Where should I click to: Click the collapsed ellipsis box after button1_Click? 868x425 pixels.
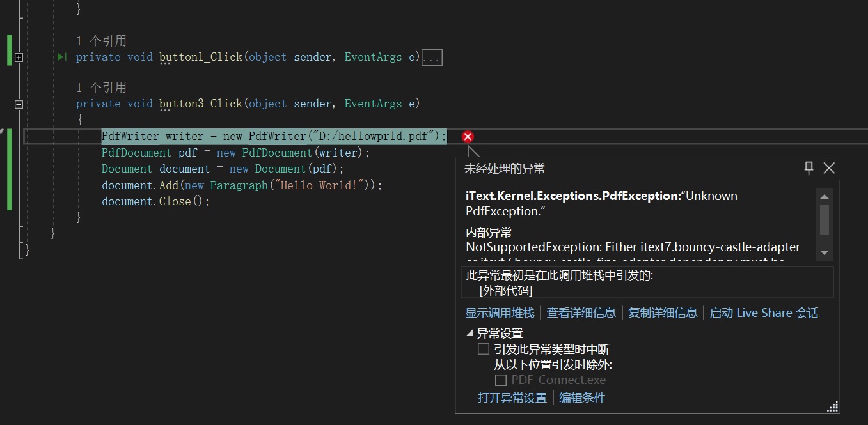(432, 58)
